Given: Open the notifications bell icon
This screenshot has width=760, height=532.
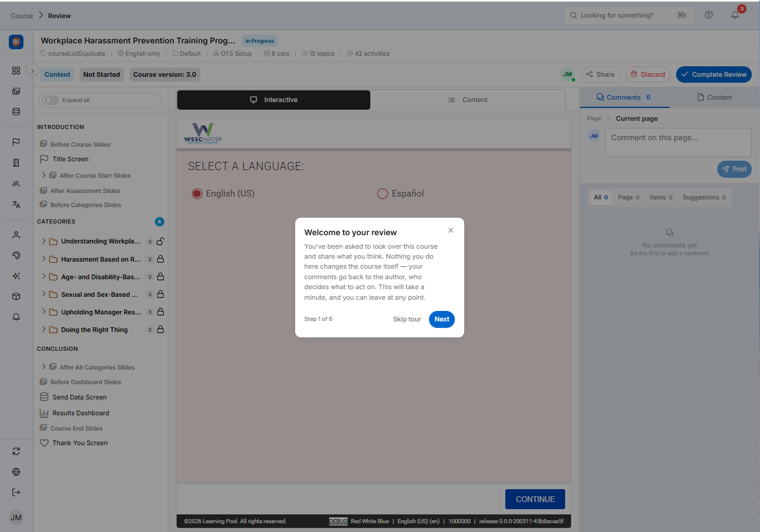Looking at the screenshot, I should point(735,15).
